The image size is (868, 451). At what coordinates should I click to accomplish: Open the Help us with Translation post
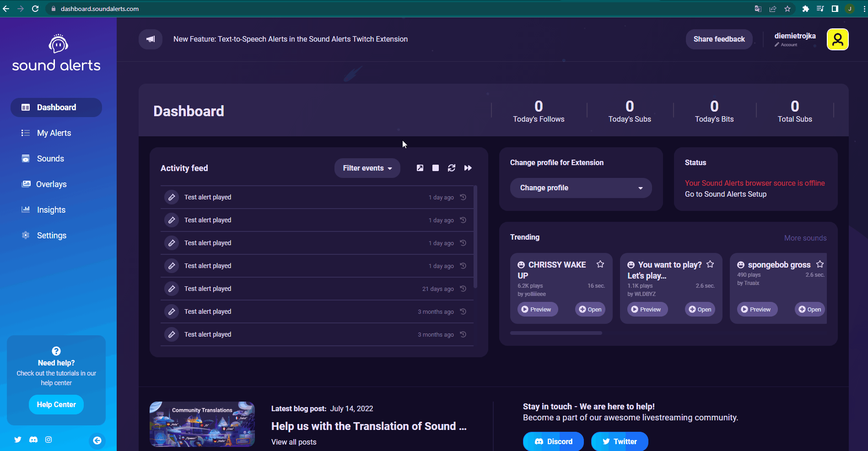[369, 426]
